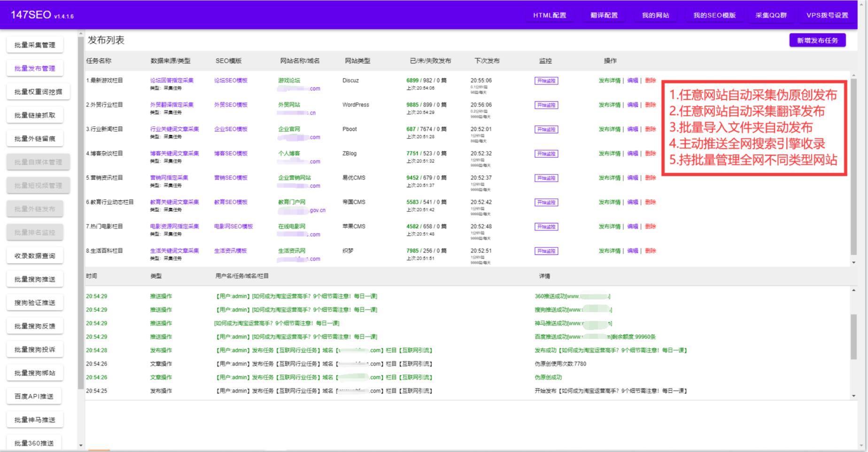Select 批量权重词挖掘 in the sidebar
Image resolution: width=868 pixels, height=452 pixels.
click(x=35, y=91)
